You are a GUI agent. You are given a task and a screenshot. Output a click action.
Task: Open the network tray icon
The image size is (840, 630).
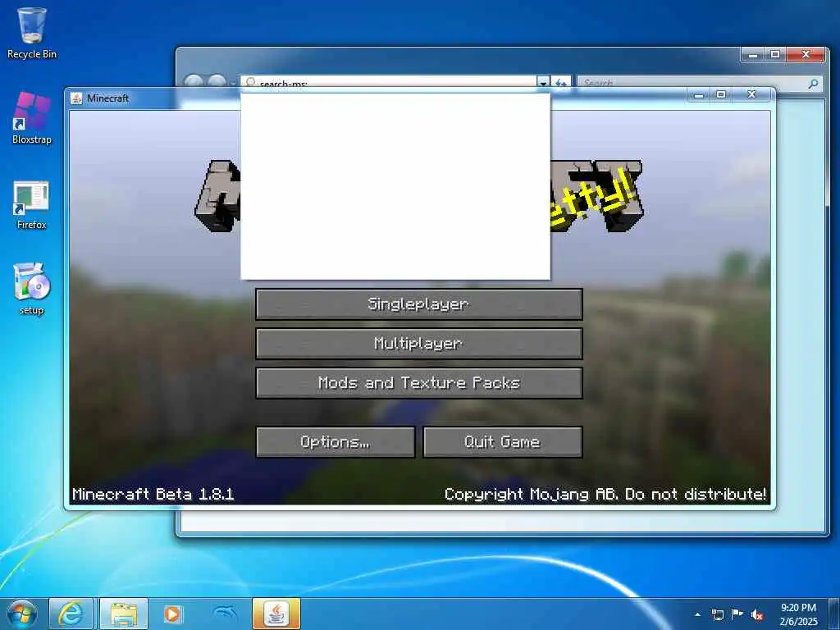click(717, 614)
